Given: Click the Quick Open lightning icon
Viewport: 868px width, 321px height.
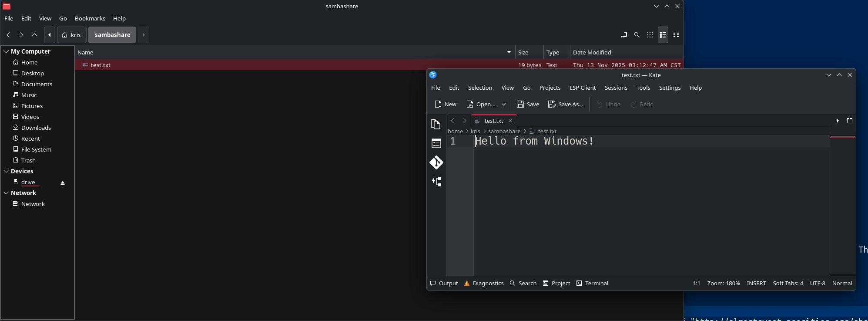Looking at the screenshot, I should 837,121.
